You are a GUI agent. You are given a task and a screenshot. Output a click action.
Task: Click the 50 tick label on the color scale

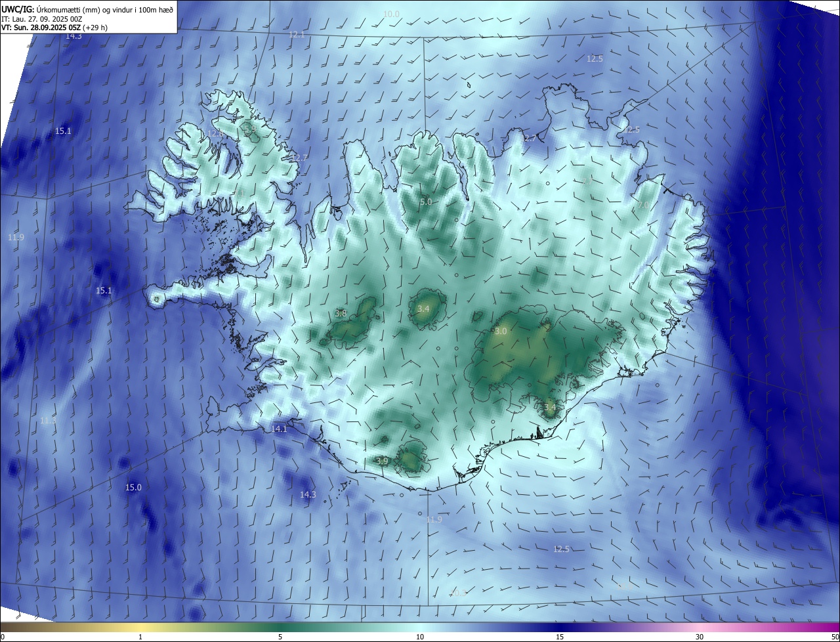835,637
